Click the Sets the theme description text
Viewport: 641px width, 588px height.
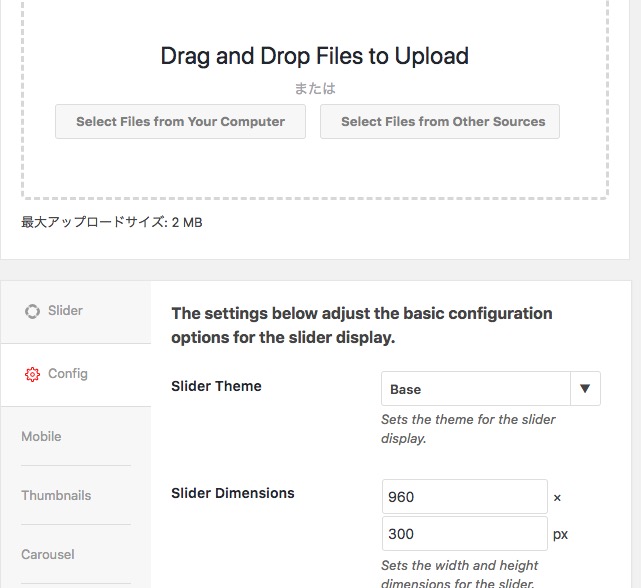[468, 429]
